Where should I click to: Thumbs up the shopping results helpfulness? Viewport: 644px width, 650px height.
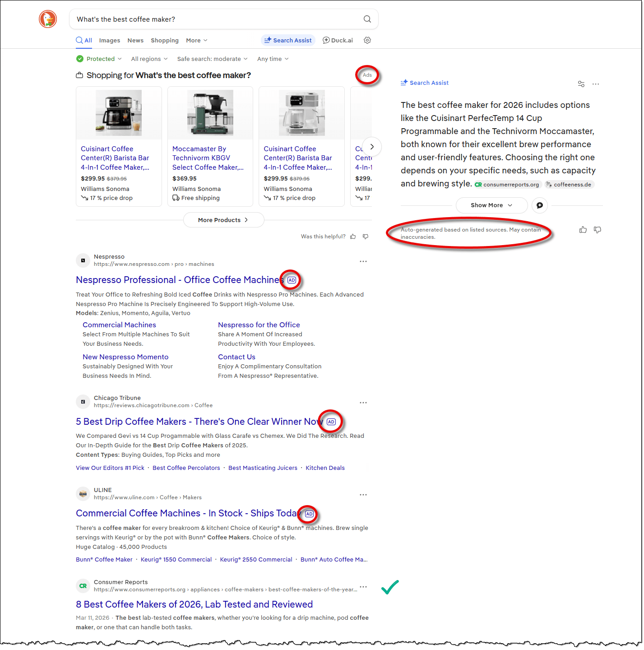tap(353, 237)
